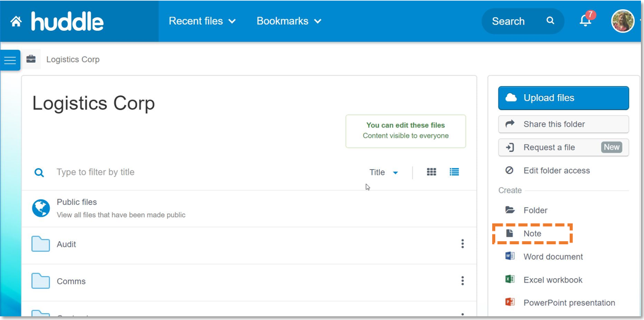
Task: Open the Comms folder
Action: [71, 282]
